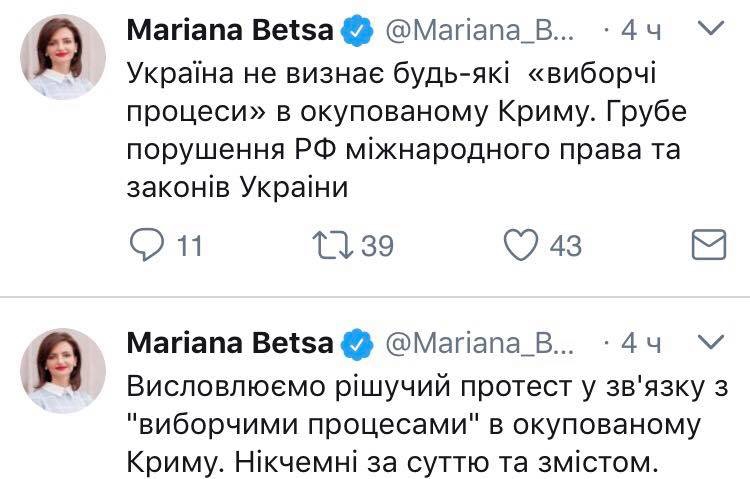Open Mariana Betsa name on second tweet
This screenshot has width=750, height=479.
point(230,344)
